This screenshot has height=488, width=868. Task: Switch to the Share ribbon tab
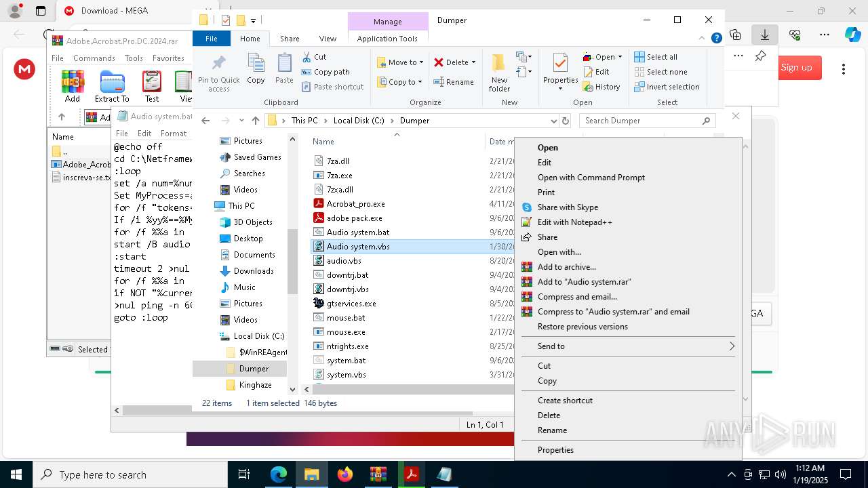point(290,39)
